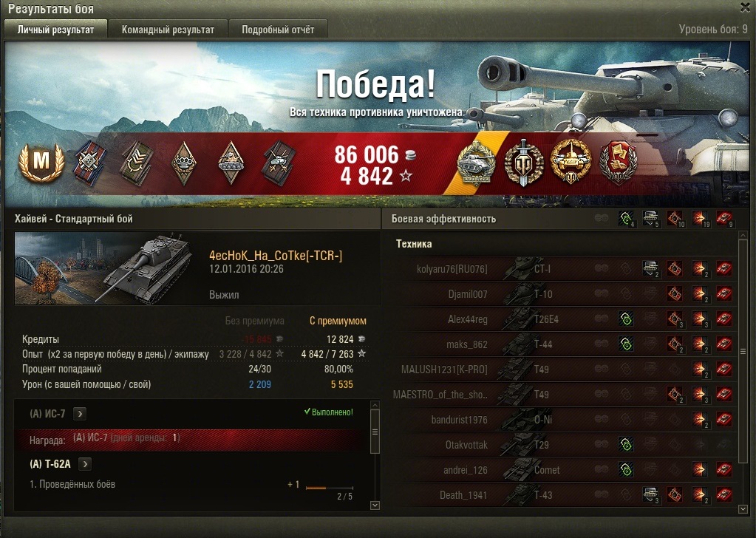Expand the (A) ИС-7 mission arrow
Viewport: 756px width, 538px height.
click(x=80, y=414)
